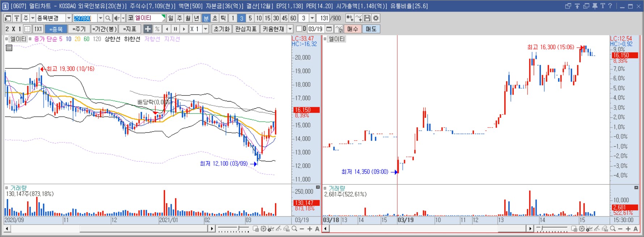The height and width of the screenshot is (237, 644).
Task: Open help question mark icon in title bar
Action: [610, 6]
